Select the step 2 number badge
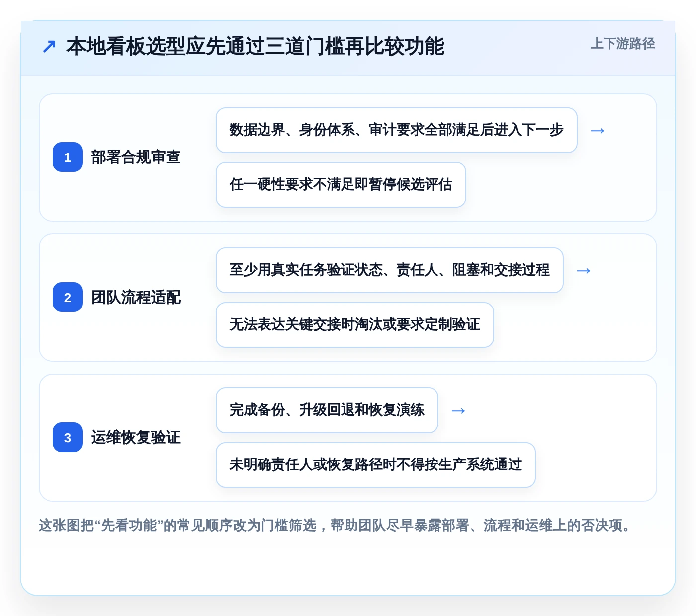 pyautogui.click(x=68, y=297)
